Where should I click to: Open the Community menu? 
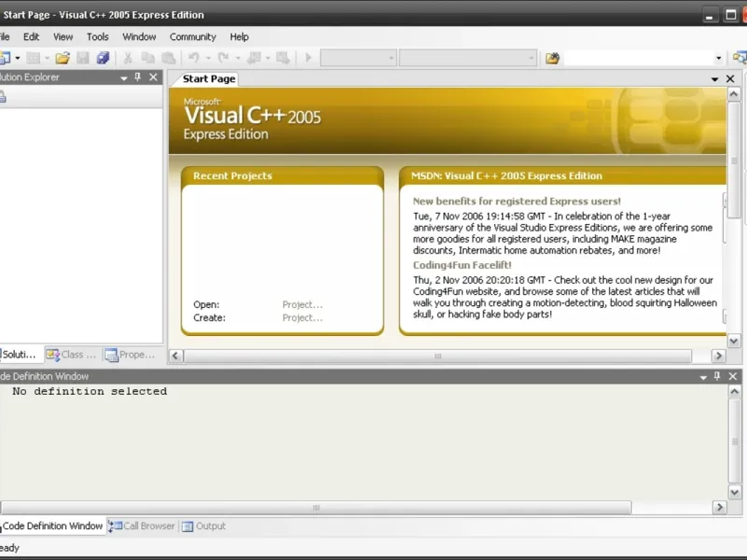pyautogui.click(x=192, y=36)
